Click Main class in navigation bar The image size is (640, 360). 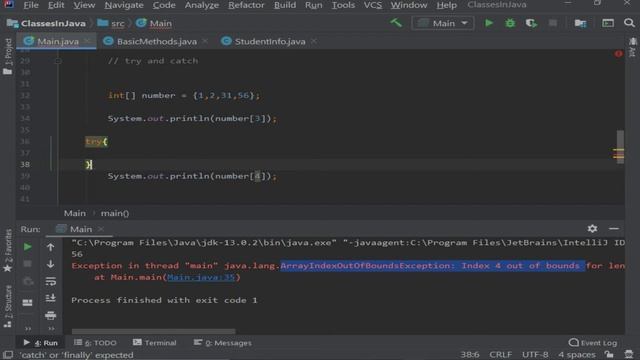(x=154, y=23)
